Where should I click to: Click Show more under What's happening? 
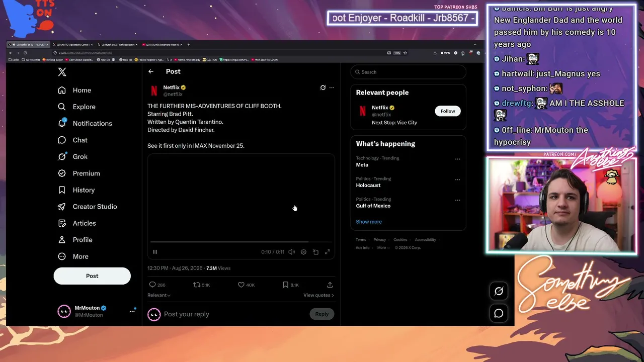pyautogui.click(x=369, y=222)
